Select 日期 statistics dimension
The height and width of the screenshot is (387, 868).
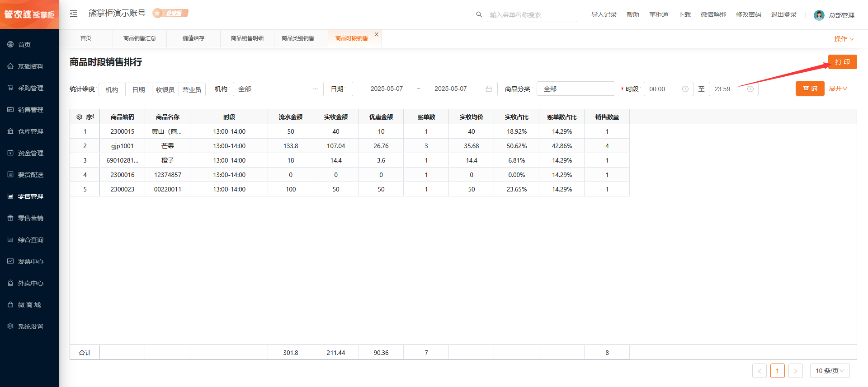(139, 89)
